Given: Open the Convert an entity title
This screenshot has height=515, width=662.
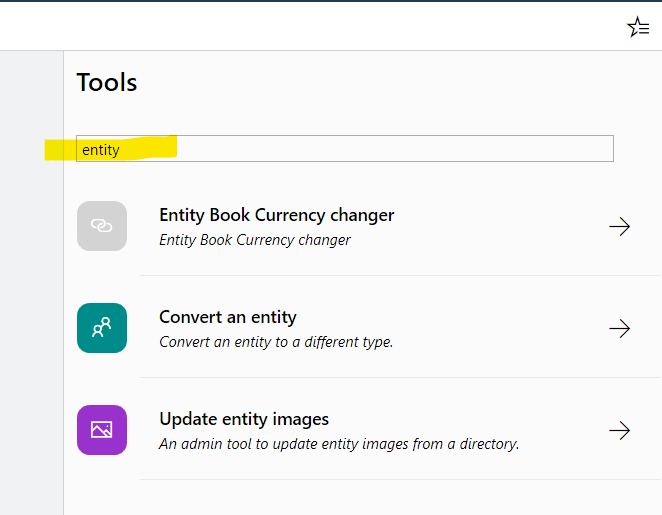Looking at the screenshot, I should pos(228,317).
